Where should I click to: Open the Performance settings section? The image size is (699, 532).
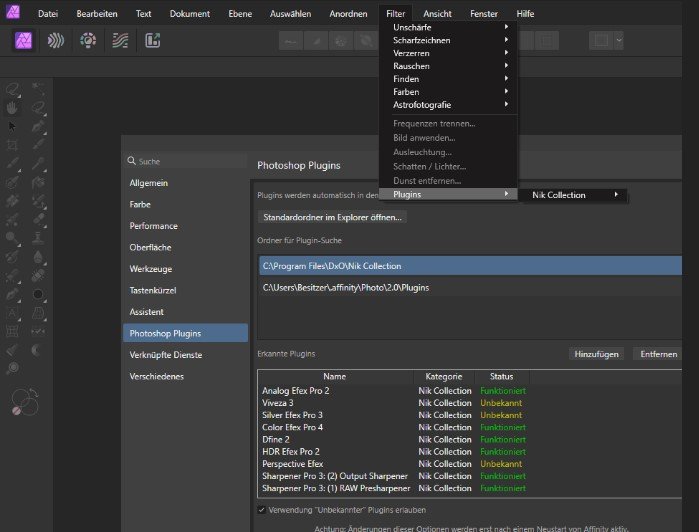tap(185, 226)
